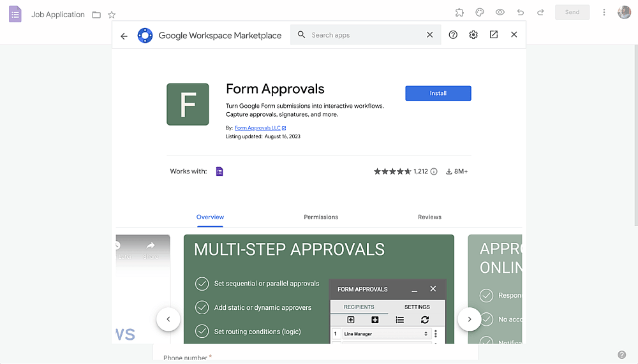Click the Job Application title
The height and width of the screenshot is (364, 638).
58,15
